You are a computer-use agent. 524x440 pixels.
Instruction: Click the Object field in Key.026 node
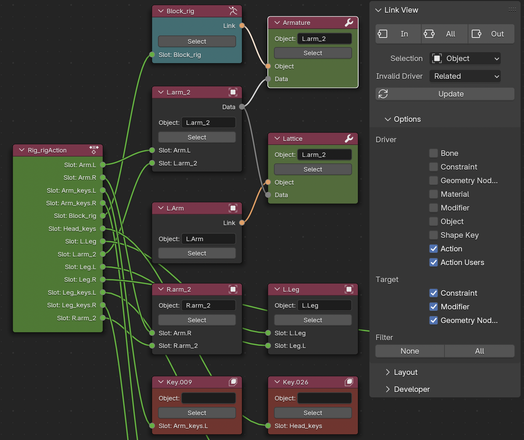coord(324,398)
